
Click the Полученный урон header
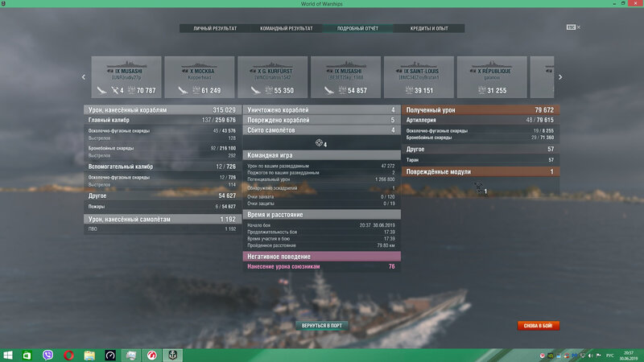(x=481, y=110)
